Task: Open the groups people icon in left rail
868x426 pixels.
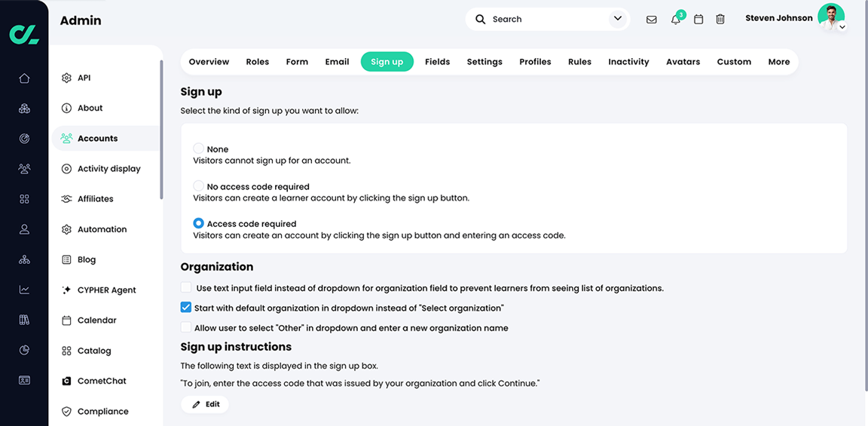Action: tap(24, 168)
